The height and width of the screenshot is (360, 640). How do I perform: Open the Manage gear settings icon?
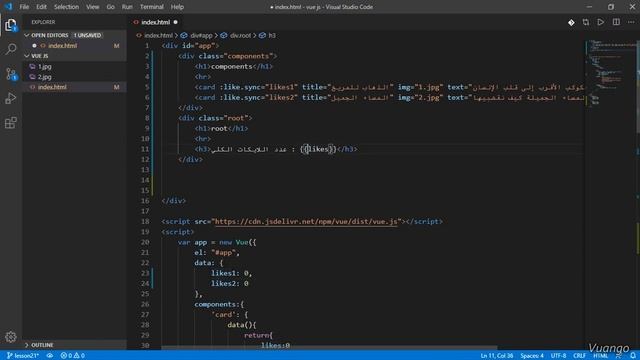pyautogui.click(x=11, y=337)
